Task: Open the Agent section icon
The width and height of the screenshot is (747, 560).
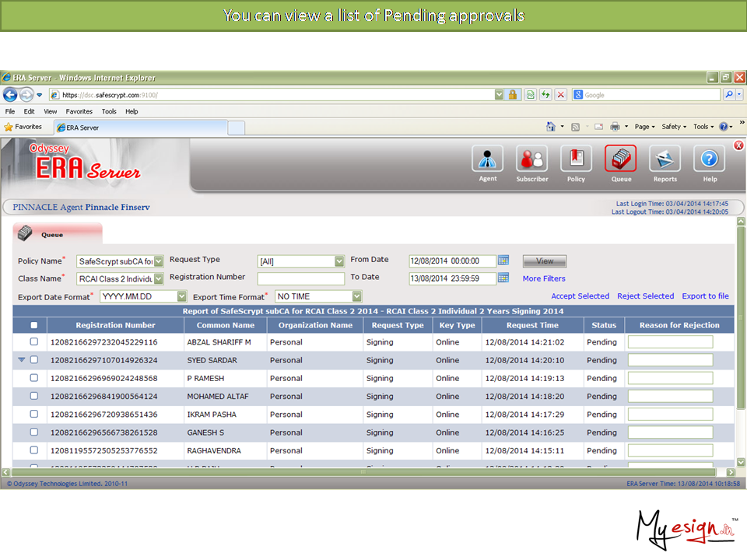Action: 487,159
